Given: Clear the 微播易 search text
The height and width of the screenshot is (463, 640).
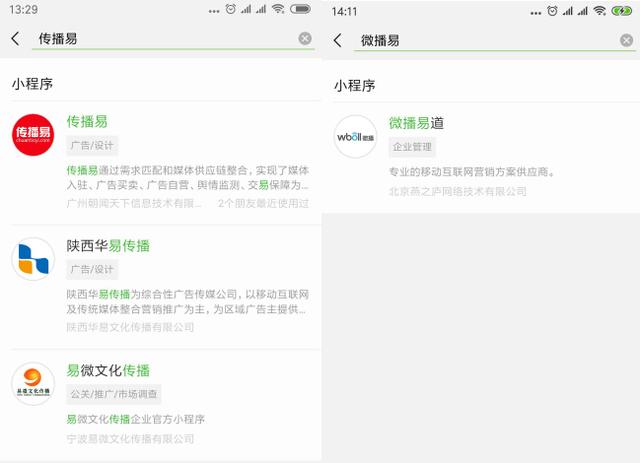Looking at the screenshot, I should [x=627, y=40].
